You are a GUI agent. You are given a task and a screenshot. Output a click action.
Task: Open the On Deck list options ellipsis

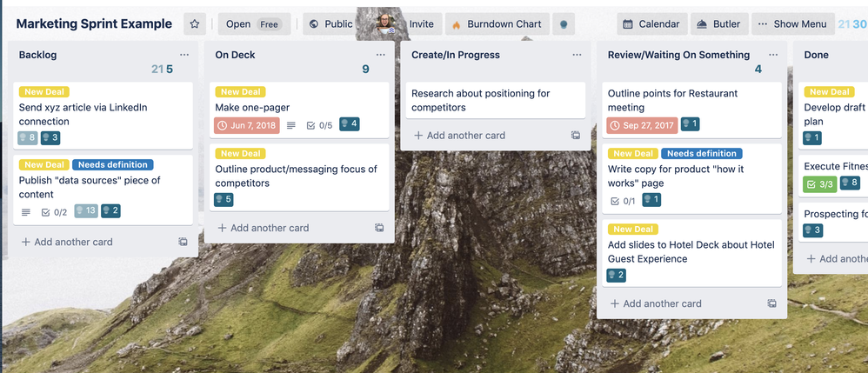381,55
